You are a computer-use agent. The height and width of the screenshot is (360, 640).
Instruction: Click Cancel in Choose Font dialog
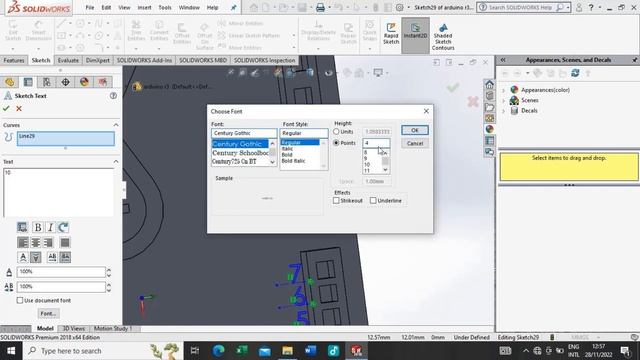[x=415, y=143]
